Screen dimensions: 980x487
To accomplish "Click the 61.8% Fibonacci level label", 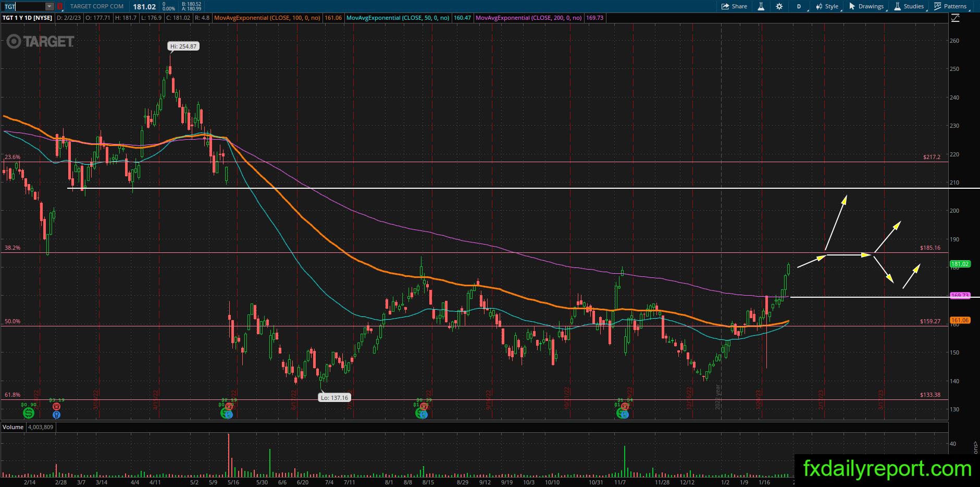I will 13,395.
